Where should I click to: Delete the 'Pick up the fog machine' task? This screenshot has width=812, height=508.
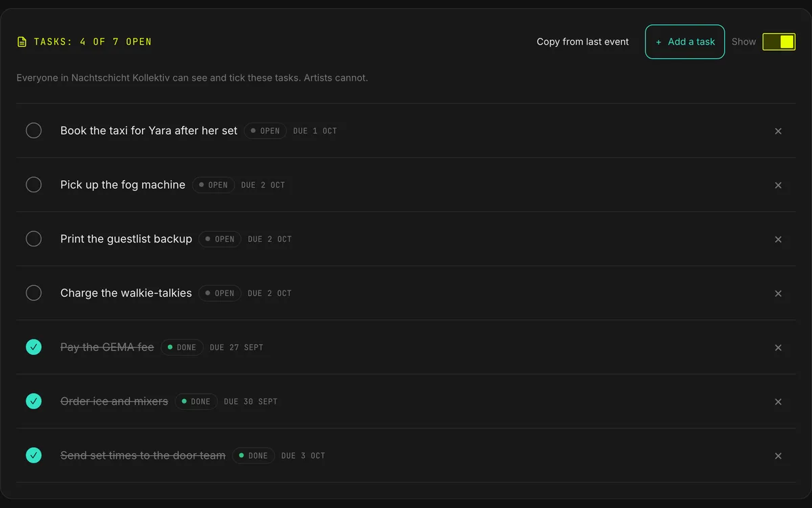pyautogui.click(x=778, y=185)
